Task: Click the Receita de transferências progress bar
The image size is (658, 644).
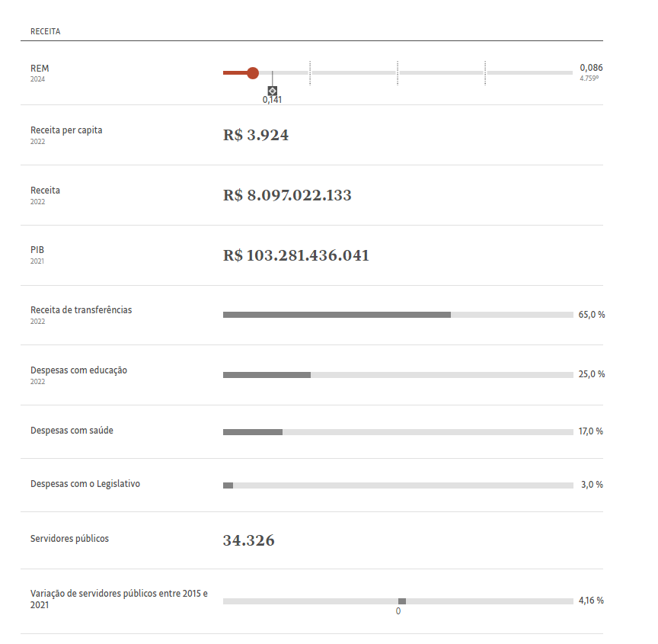Action: coord(398,315)
